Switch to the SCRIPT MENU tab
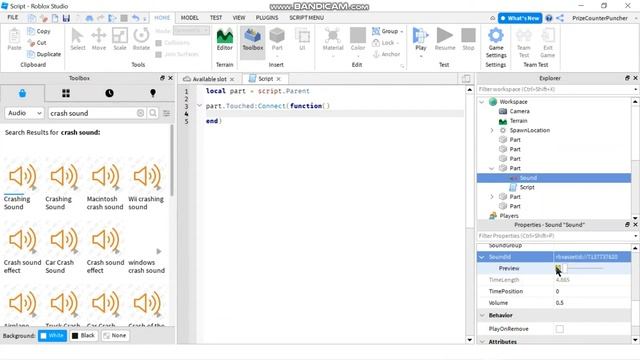Image resolution: width=640 pixels, height=360 pixels. (x=307, y=18)
